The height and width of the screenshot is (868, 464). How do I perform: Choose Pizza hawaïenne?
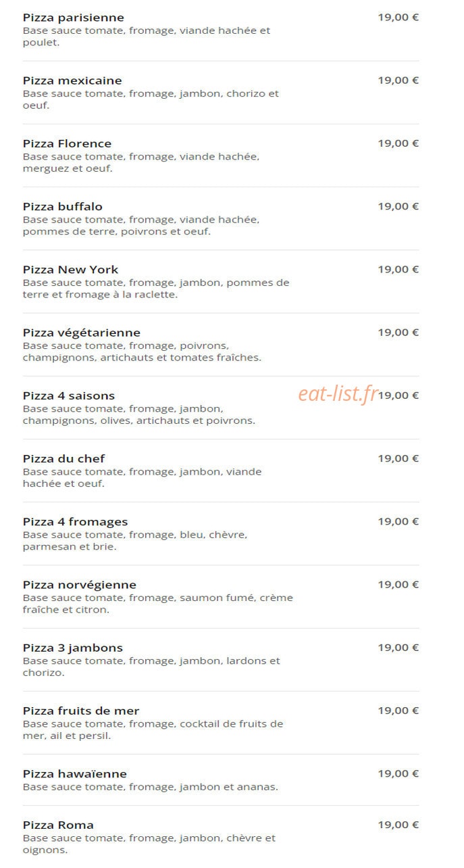click(x=75, y=773)
